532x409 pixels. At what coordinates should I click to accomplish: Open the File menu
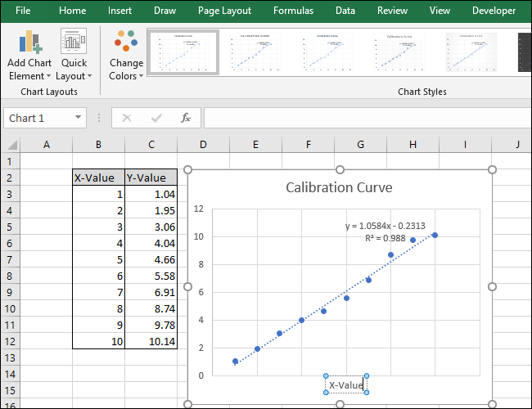coord(23,11)
